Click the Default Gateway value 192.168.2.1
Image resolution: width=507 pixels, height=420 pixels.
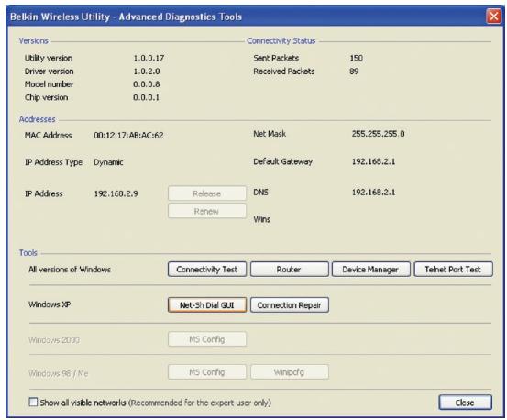[x=373, y=161]
